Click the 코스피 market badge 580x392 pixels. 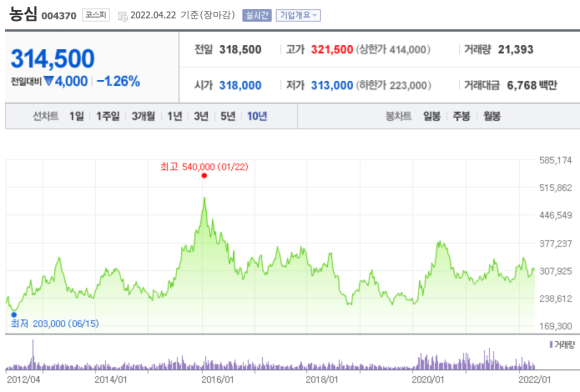click(96, 15)
